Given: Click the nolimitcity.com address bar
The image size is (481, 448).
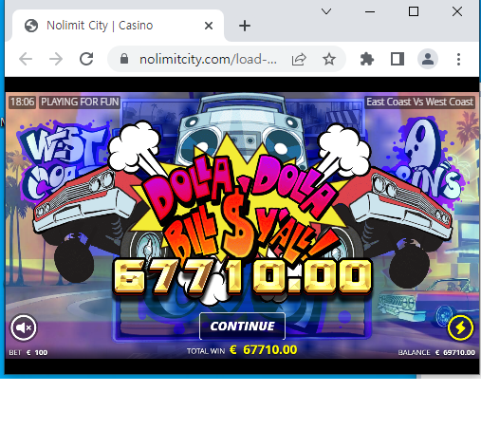Looking at the screenshot, I should (x=208, y=59).
